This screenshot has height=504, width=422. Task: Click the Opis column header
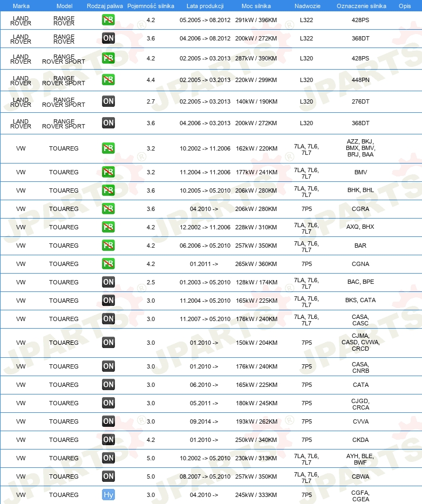click(x=405, y=6)
